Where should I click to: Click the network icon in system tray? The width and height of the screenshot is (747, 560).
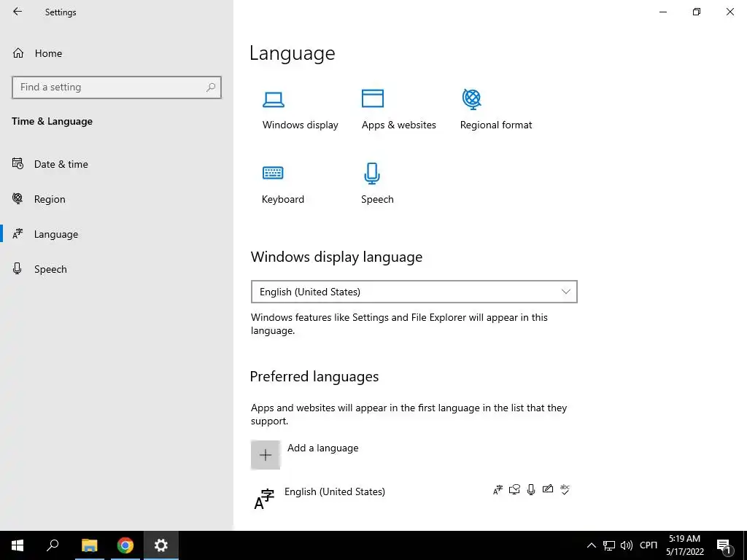click(609, 545)
